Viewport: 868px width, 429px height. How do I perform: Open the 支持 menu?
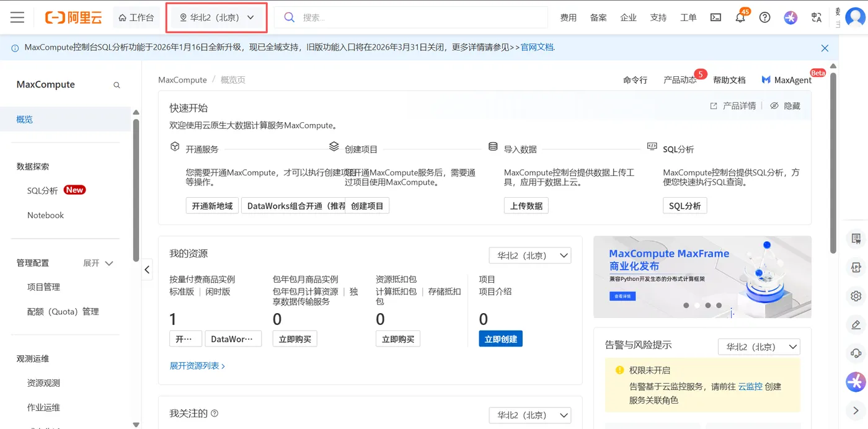[658, 17]
